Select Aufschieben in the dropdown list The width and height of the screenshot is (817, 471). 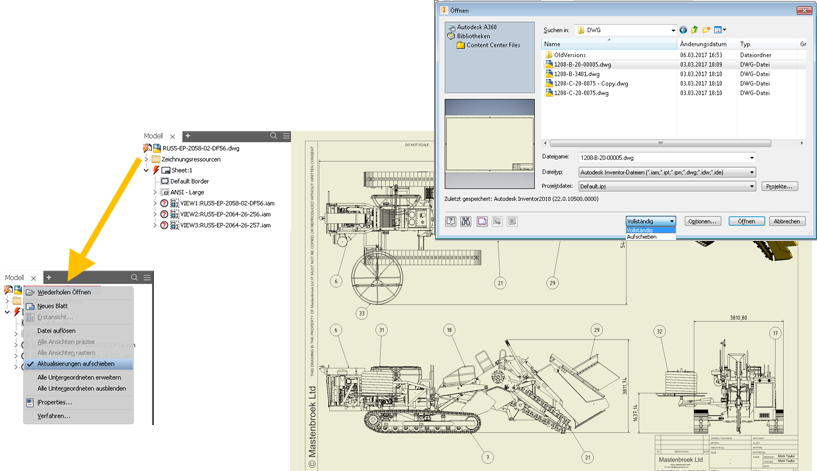pos(650,237)
